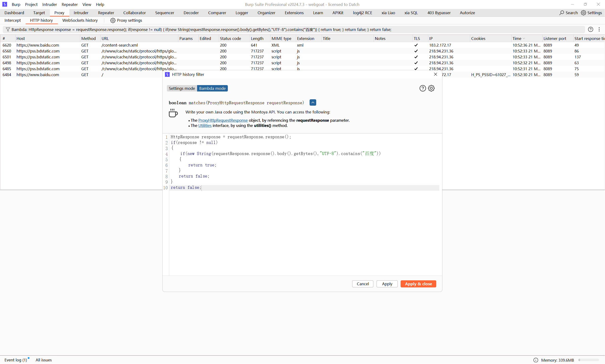
Task: Click the Burp icon in filter dialog title
Action: coord(167,74)
